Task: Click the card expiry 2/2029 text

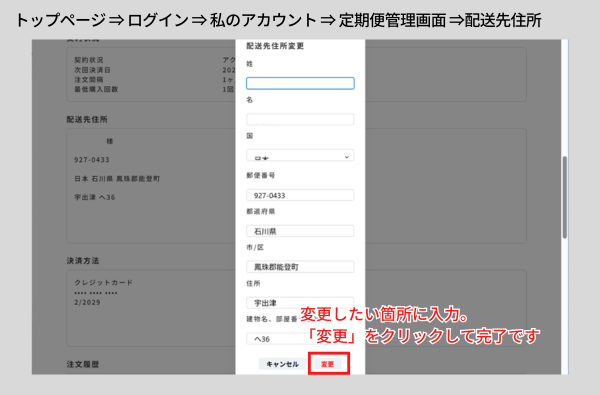Action: pos(87,302)
